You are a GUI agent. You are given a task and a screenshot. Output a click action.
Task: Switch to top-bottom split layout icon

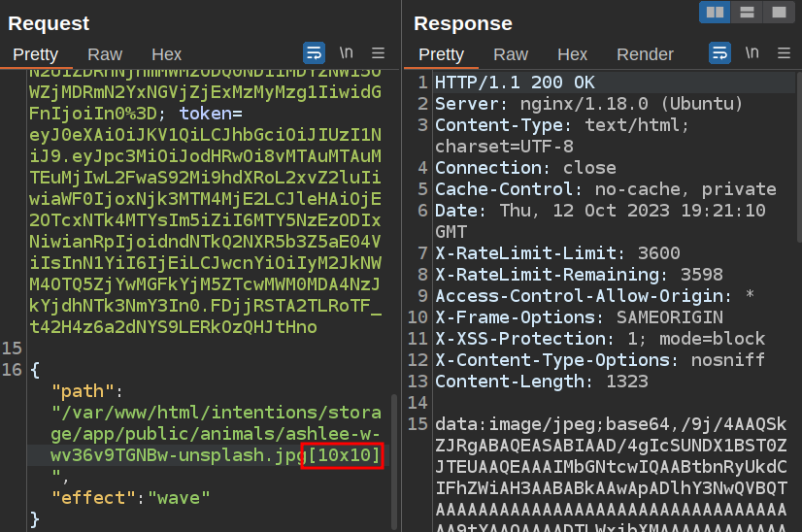coord(747,12)
